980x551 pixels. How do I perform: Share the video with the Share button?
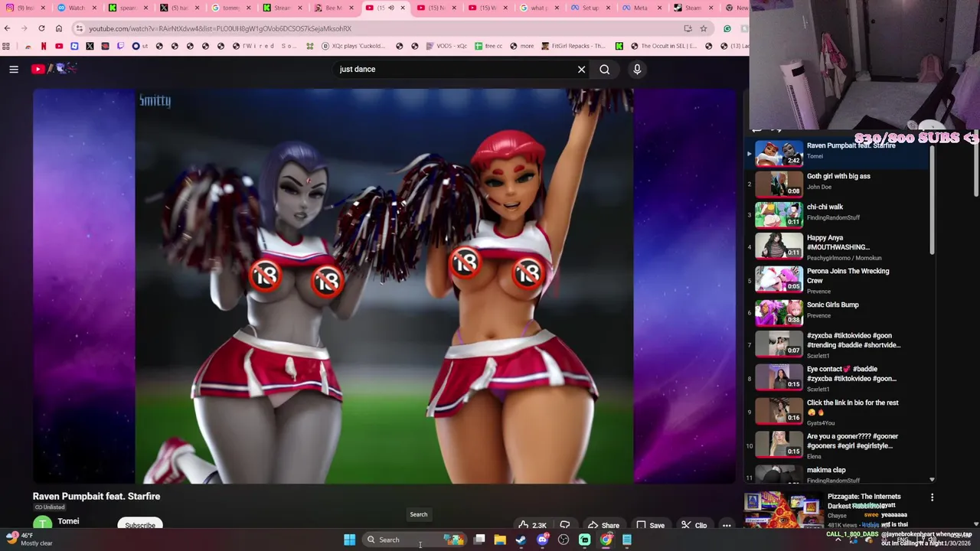point(603,525)
